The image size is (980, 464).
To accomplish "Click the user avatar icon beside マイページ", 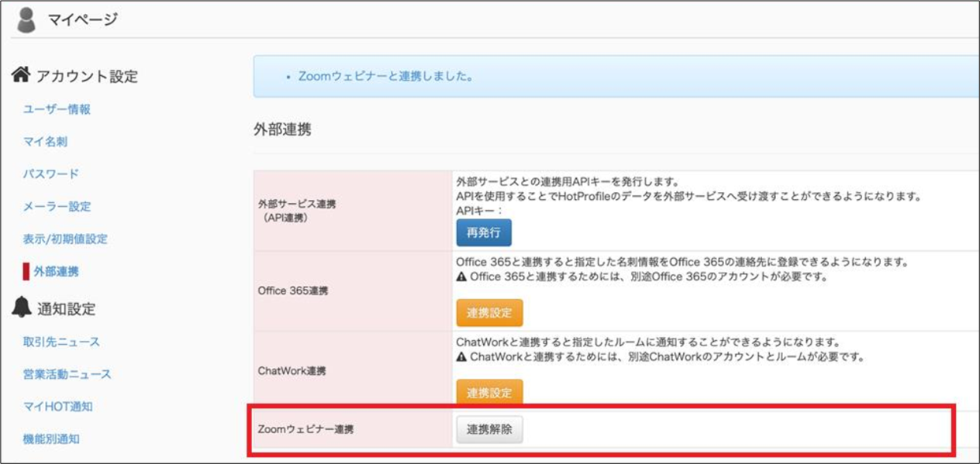I will tap(26, 20).
